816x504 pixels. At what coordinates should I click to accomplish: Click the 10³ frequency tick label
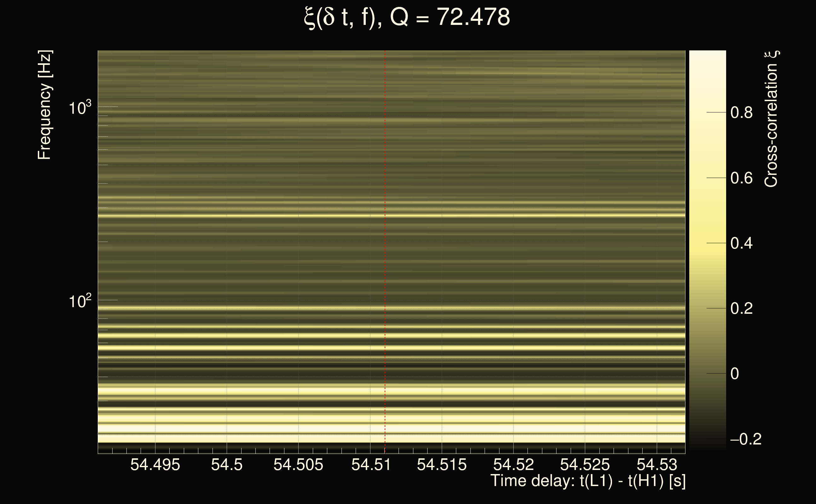(x=80, y=108)
